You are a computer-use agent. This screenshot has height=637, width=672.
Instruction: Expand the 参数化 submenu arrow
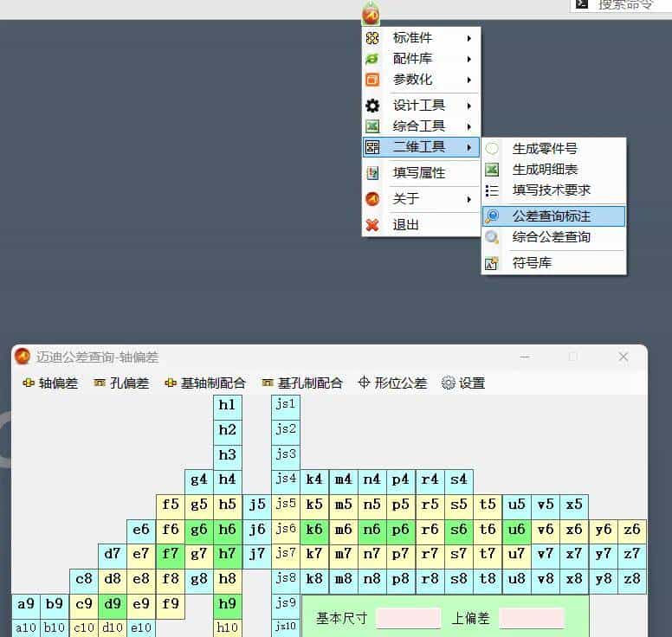tap(469, 80)
